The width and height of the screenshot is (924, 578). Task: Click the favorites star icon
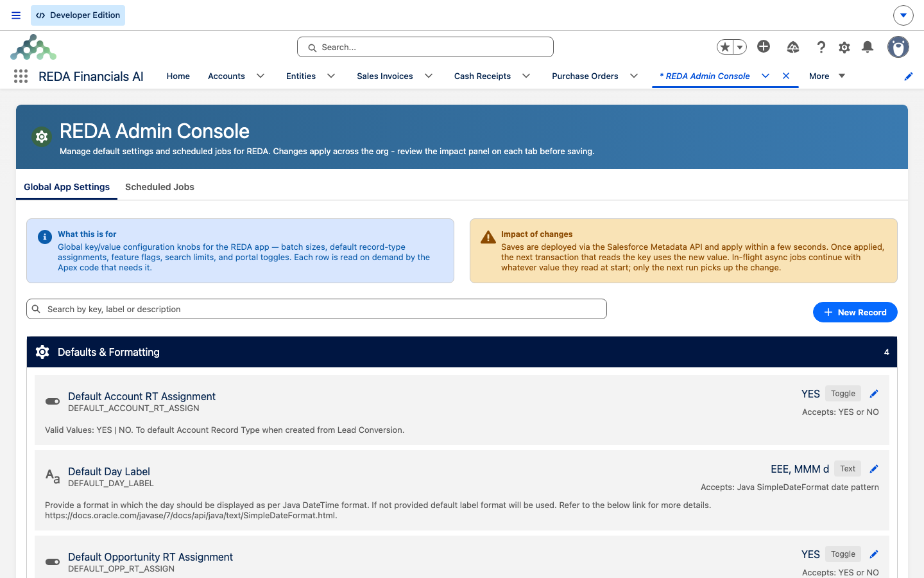click(x=725, y=47)
